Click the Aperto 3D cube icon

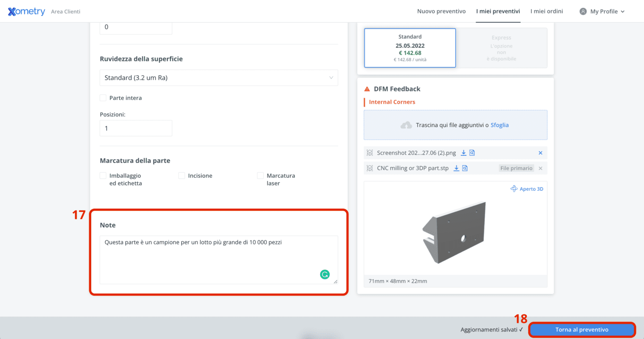[514, 189]
